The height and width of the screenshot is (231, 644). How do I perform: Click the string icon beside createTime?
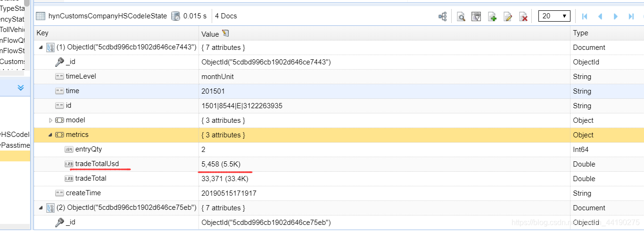[x=59, y=193]
